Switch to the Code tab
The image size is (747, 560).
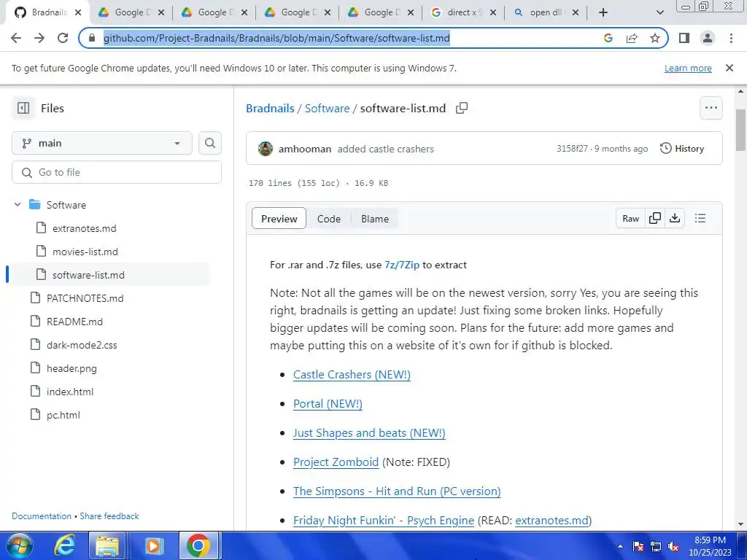[x=329, y=219]
